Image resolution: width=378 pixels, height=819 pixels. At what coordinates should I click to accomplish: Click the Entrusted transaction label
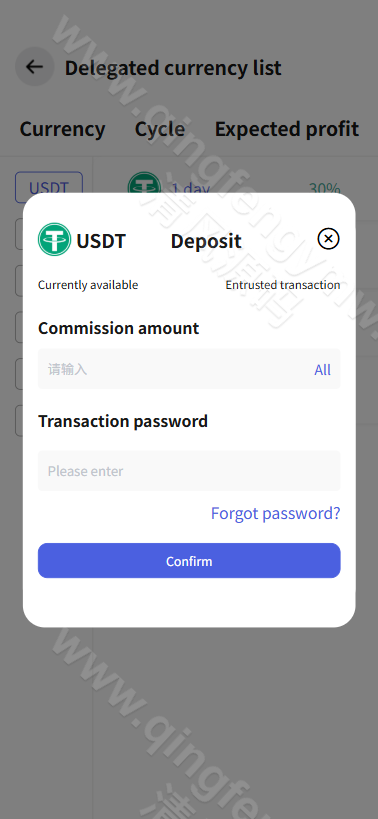(282, 285)
